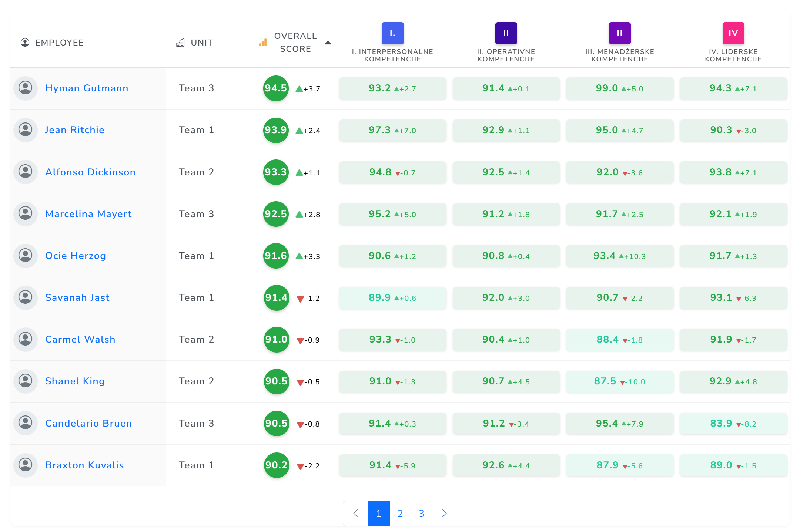Click the blue I. Interpersonalne kompetencije icon
The width and height of the screenshot is (800, 532).
(x=392, y=33)
